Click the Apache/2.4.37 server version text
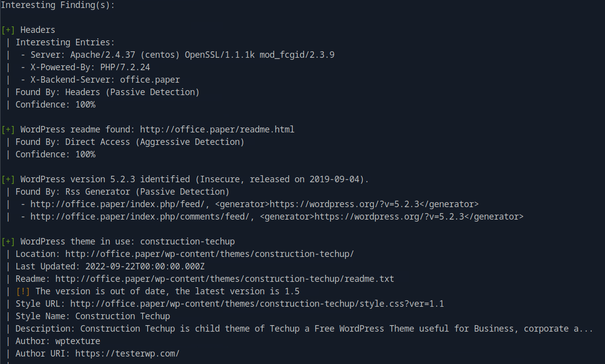 (x=100, y=55)
